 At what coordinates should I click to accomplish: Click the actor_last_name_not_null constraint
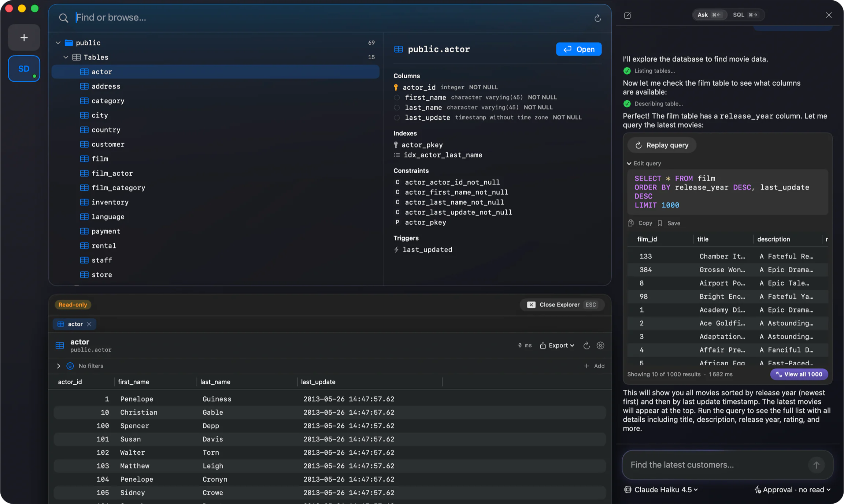[x=454, y=202]
